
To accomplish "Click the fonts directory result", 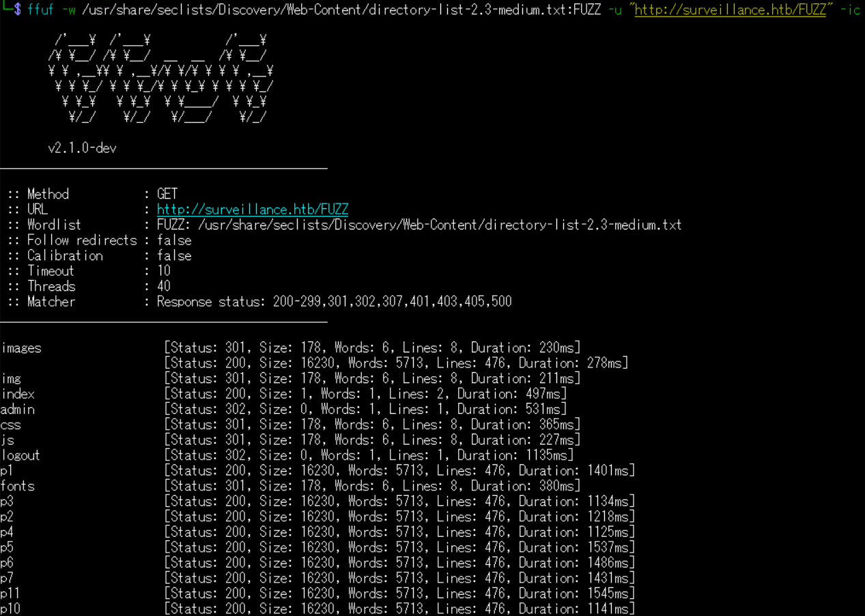I will (18, 486).
